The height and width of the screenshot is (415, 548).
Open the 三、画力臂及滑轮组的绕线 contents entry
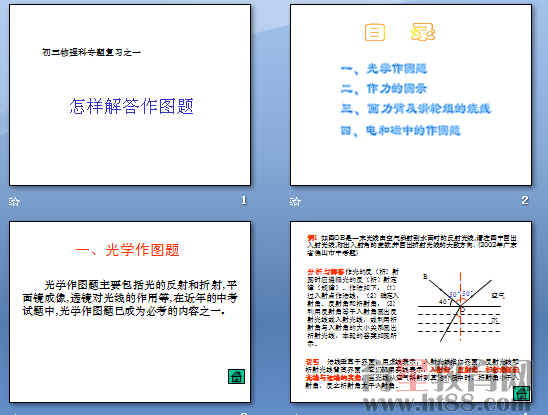416,109
